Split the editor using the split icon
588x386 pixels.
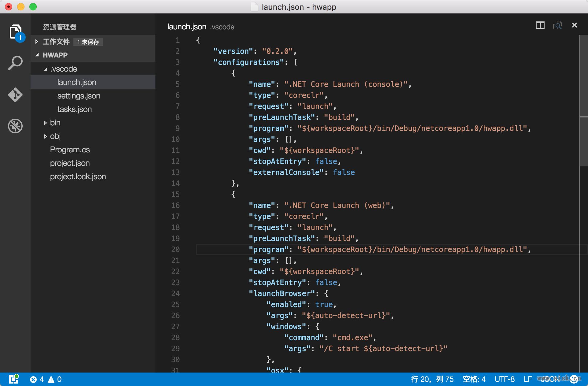click(540, 25)
